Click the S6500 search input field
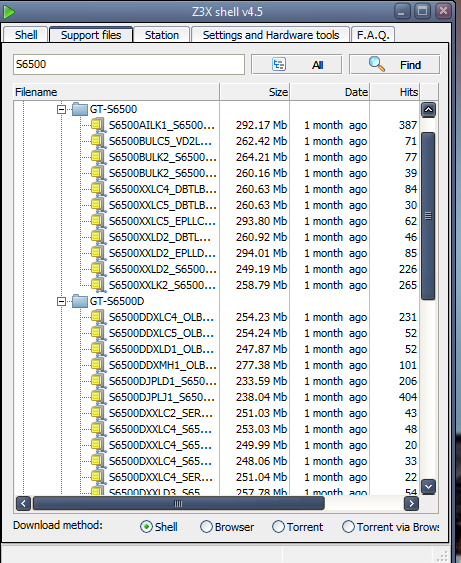461x563 pixels. point(129,65)
